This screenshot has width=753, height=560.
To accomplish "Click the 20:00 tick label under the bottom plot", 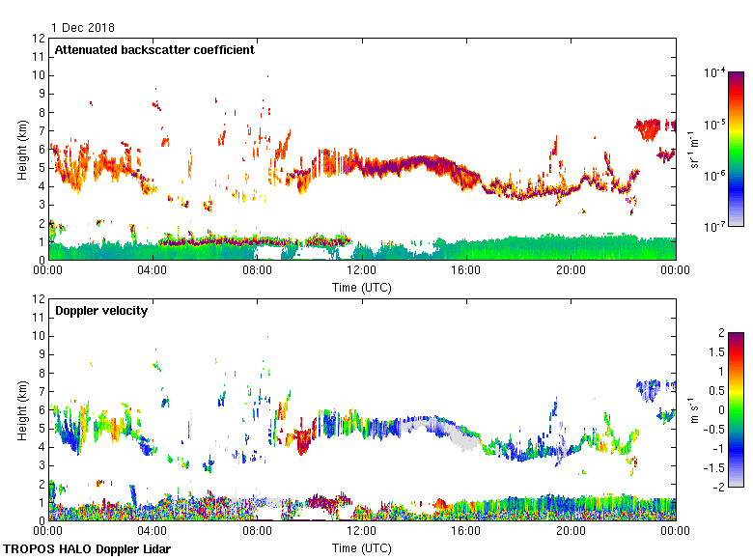I will (571, 530).
